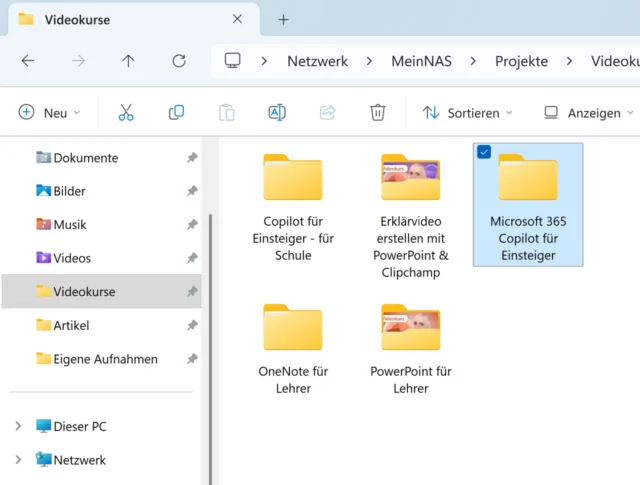Click the pin icon beside Videos

click(x=192, y=258)
